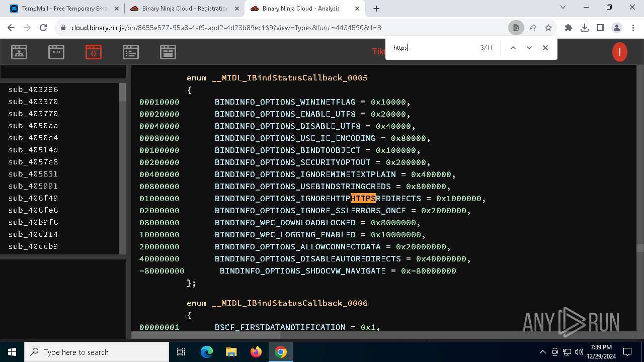The image size is (644, 362).
Task: Open a new browser tab
Action: pos(376,9)
